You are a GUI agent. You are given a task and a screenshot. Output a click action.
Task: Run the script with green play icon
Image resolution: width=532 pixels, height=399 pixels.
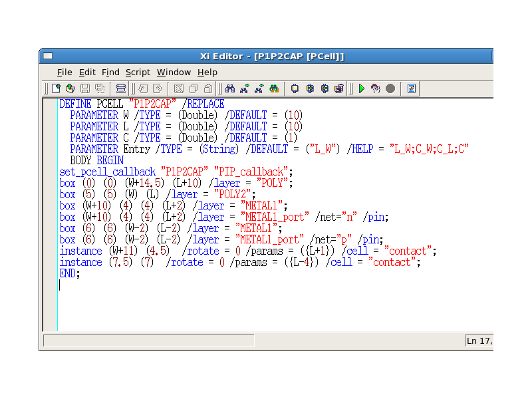[x=362, y=88]
